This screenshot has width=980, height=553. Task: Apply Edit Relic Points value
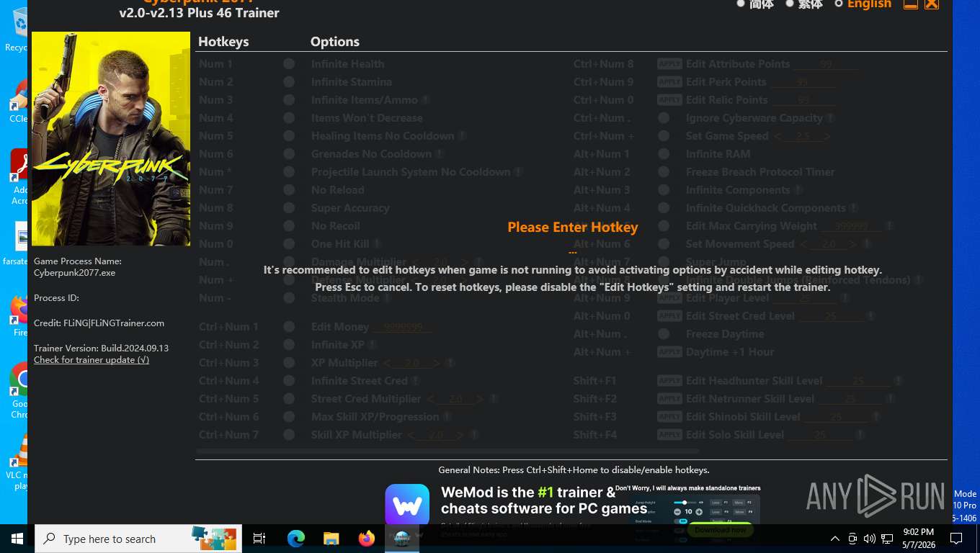669,100
